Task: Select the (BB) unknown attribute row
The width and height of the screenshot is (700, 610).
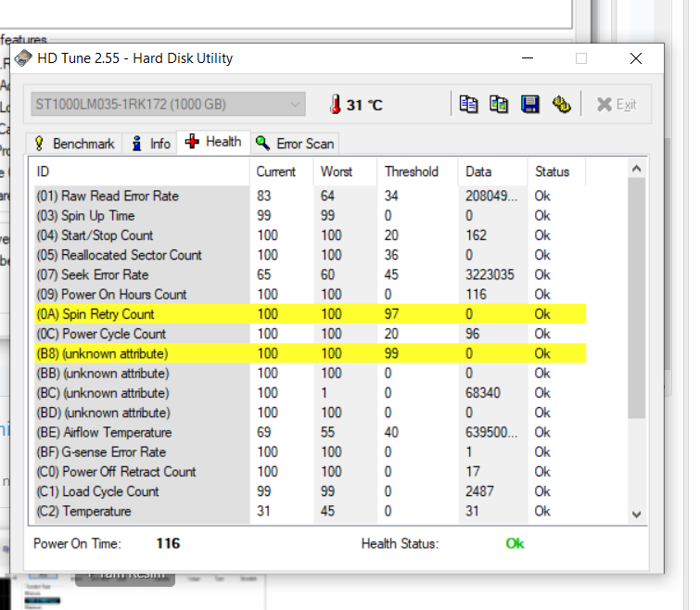Action: [x=311, y=373]
